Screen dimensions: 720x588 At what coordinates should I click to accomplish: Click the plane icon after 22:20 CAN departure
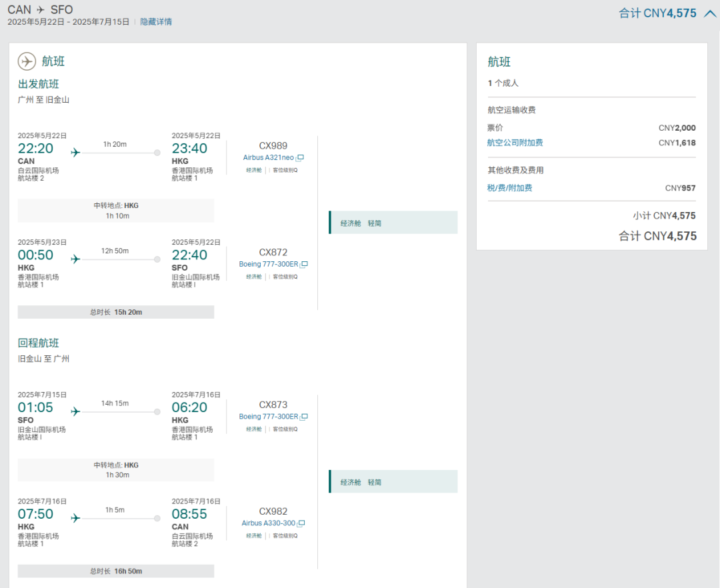pyautogui.click(x=75, y=153)
